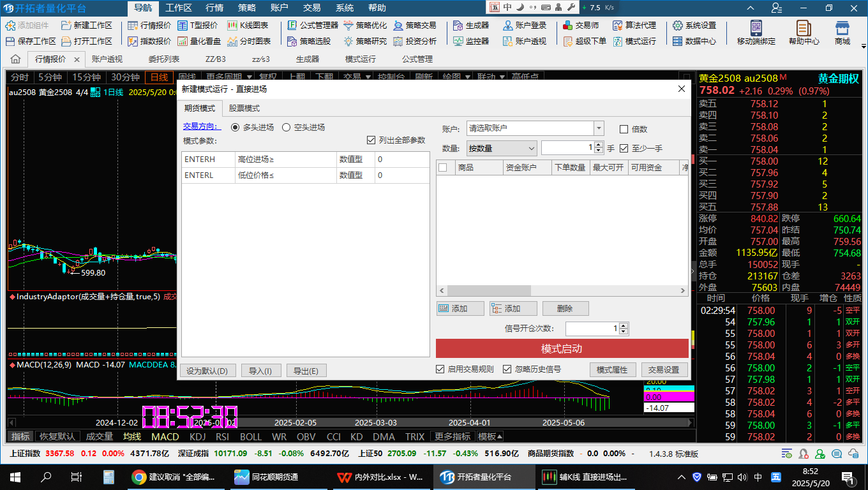
Task: Toggle 列出全部参数 checkbox
Action: [x=371, y=140]
